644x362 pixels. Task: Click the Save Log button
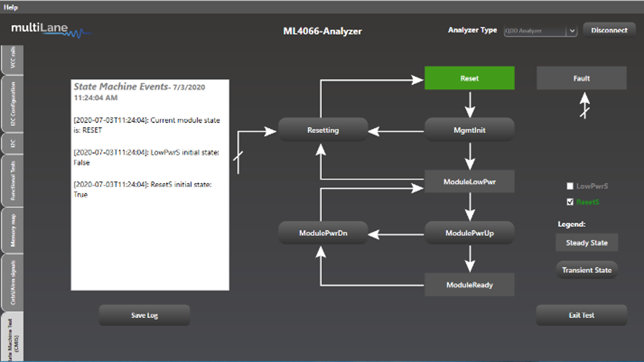point(144,315)
